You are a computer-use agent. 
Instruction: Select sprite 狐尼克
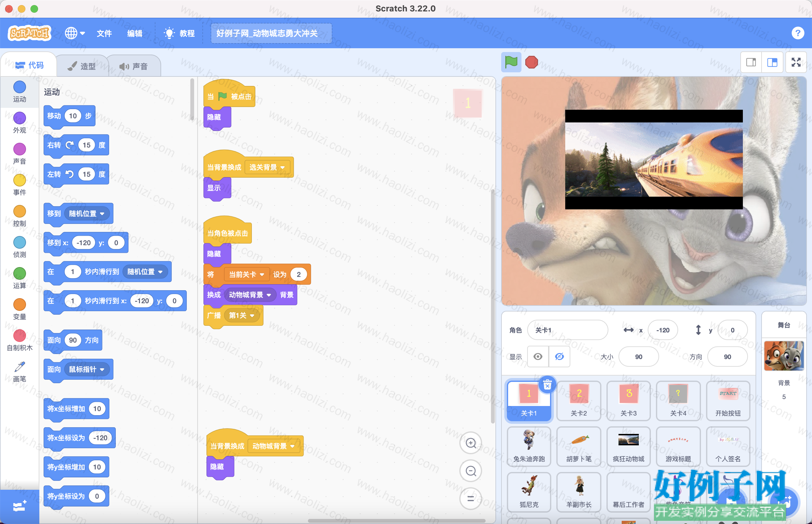coord(529,492)
